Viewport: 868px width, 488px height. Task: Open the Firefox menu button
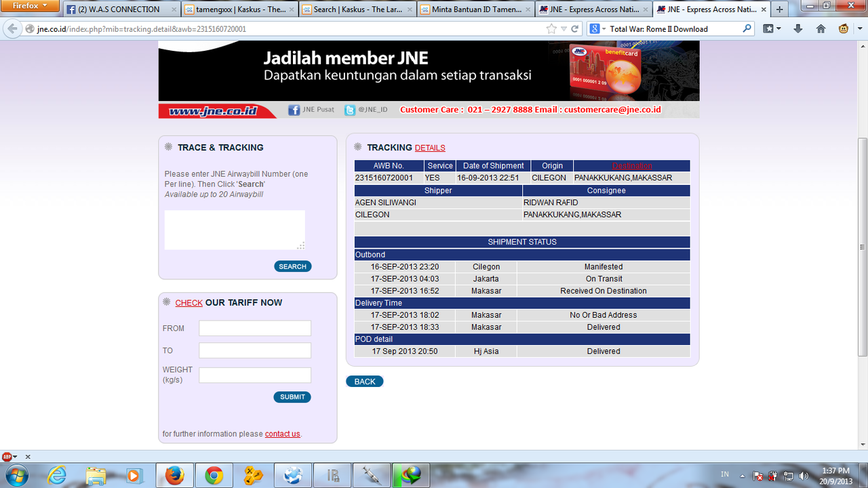[31, 6]
